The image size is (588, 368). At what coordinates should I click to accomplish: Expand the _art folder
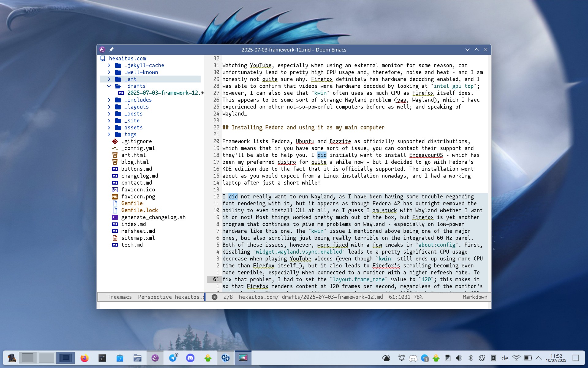[109, 79]
